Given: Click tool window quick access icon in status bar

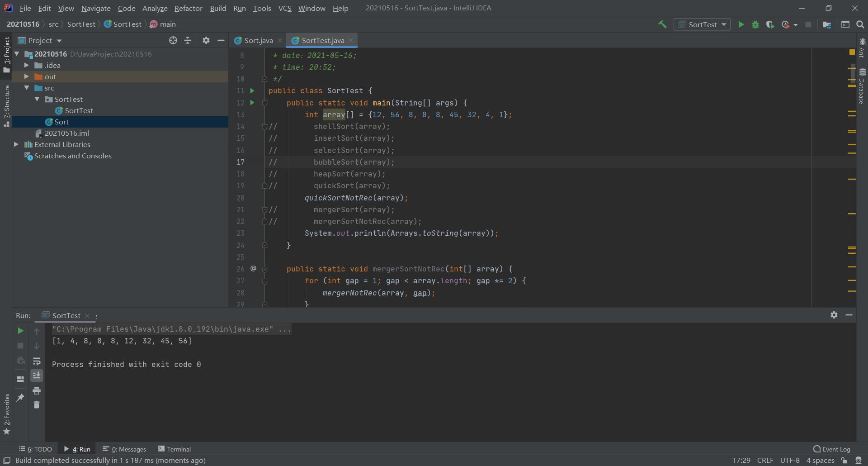Looking at the screenshot, I should [x=7, y=460].
